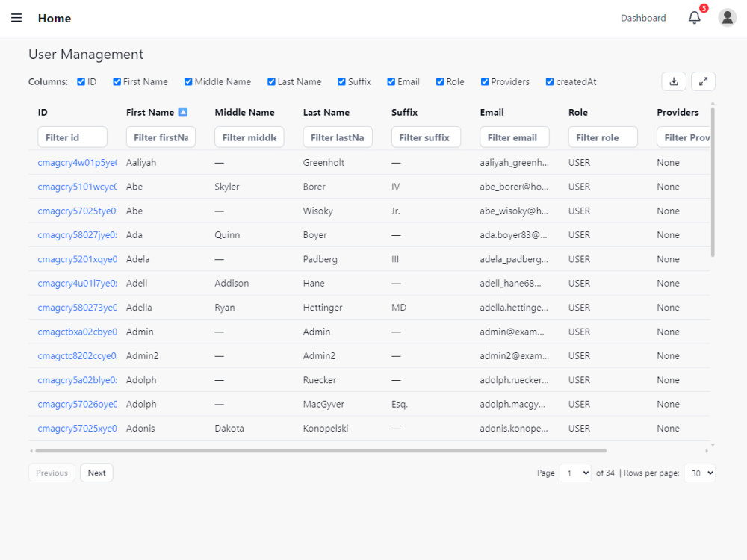Click the First Name sort arrow

tap(183, 113)
